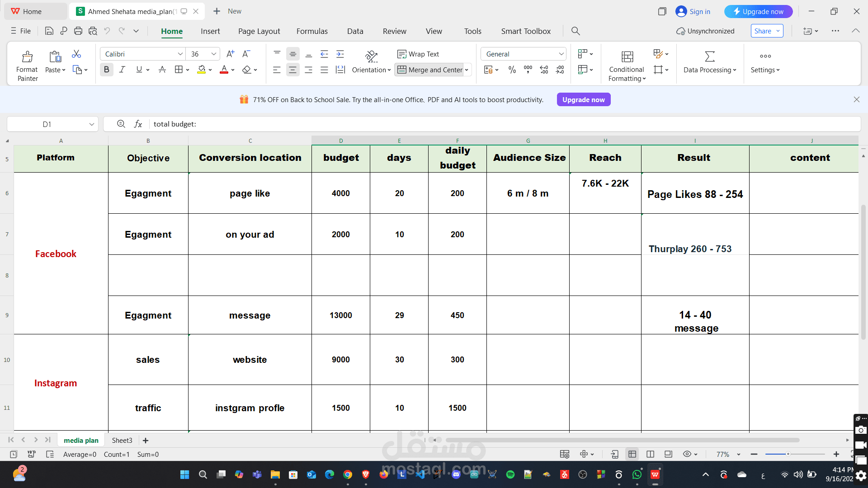The image size is (868, 488).
Task: Switch to page break preview view
Action: click(x=651, y=454)
